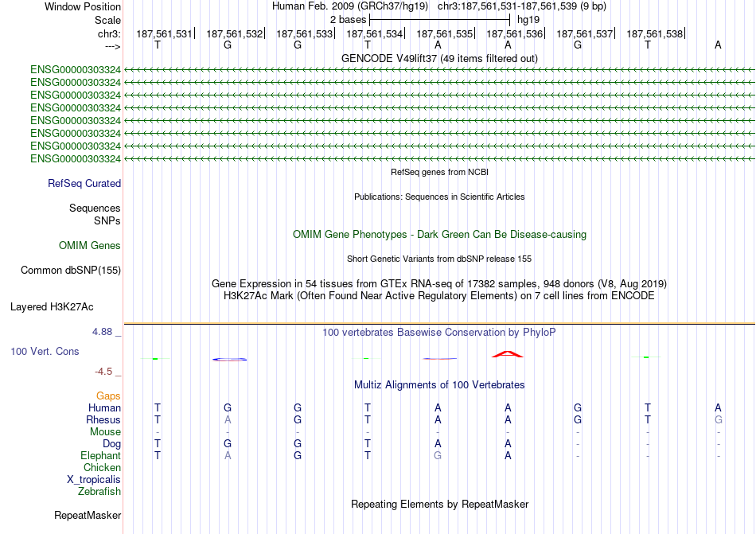Select the Elephant species label

[100, 456]
